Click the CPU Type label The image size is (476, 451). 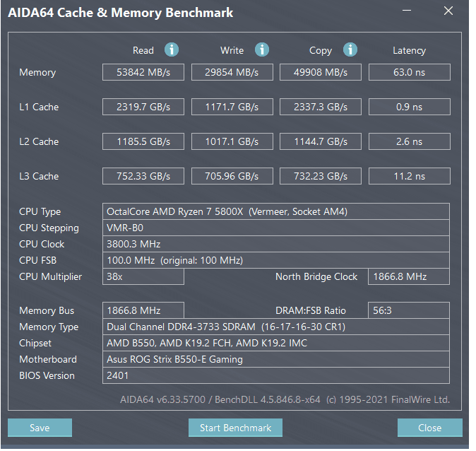click(x=40, y=212)
